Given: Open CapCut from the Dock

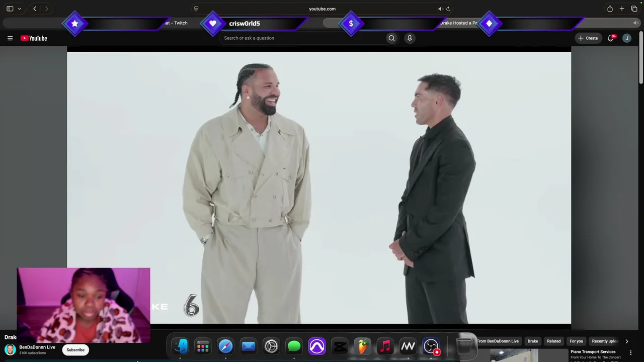Looking at the screenshot, I should (340, 346).
